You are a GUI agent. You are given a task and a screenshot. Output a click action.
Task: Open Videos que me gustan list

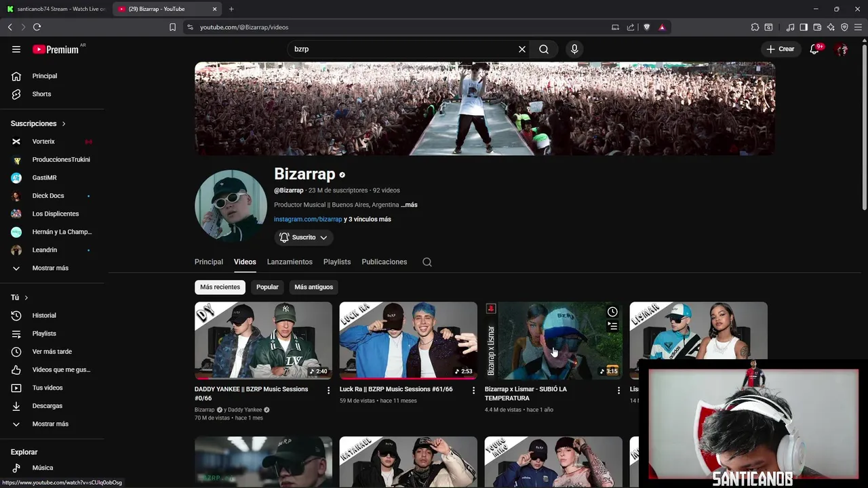point(53,369)
